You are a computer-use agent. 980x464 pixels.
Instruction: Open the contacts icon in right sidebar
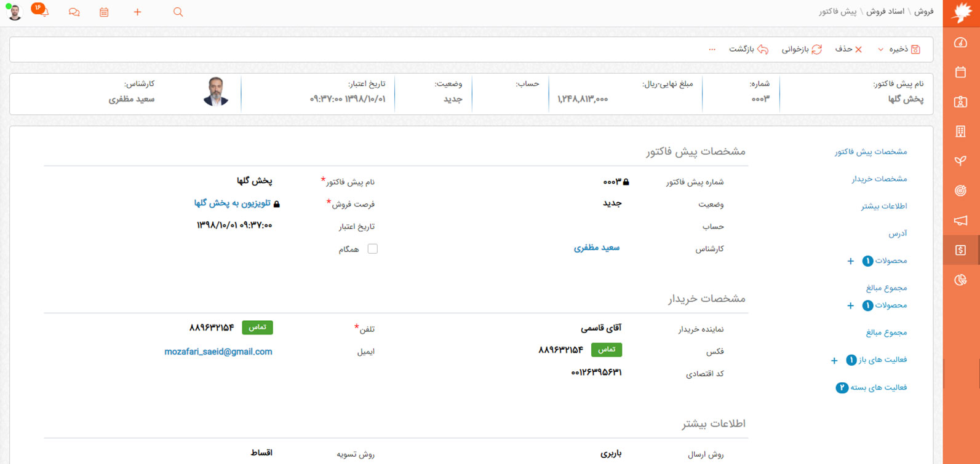[960, 102]
